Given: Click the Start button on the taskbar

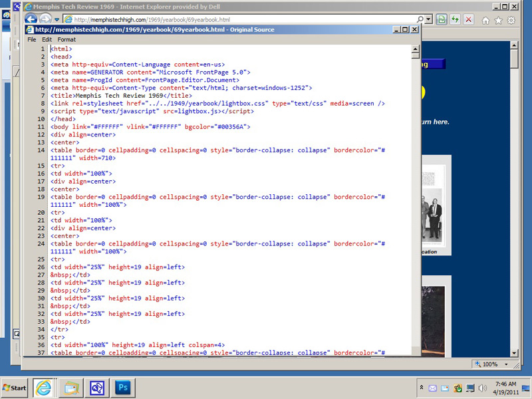Looking at the screenshot, I should [x=14, y=388].
